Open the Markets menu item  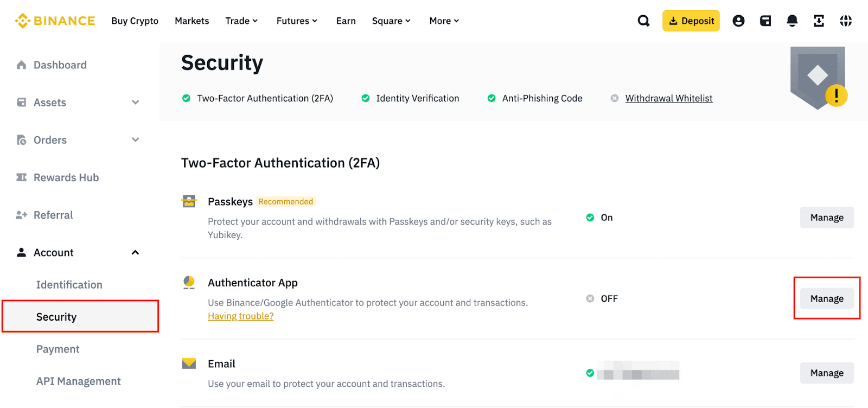pyautogui.click(x=192, y=21)
